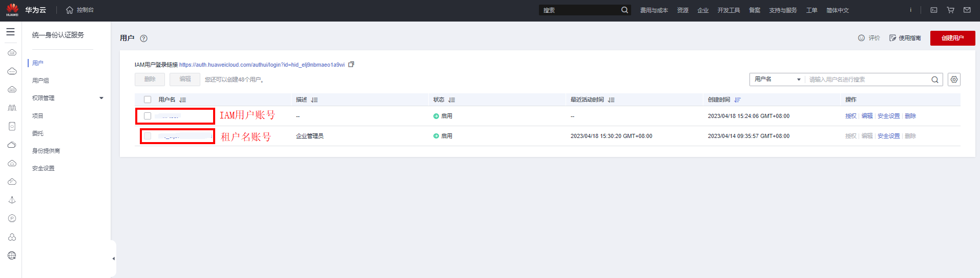This screenshot has width=980, height=278.
Task: Open the 简体中文 language menu
Action: [x=837, y=10]
